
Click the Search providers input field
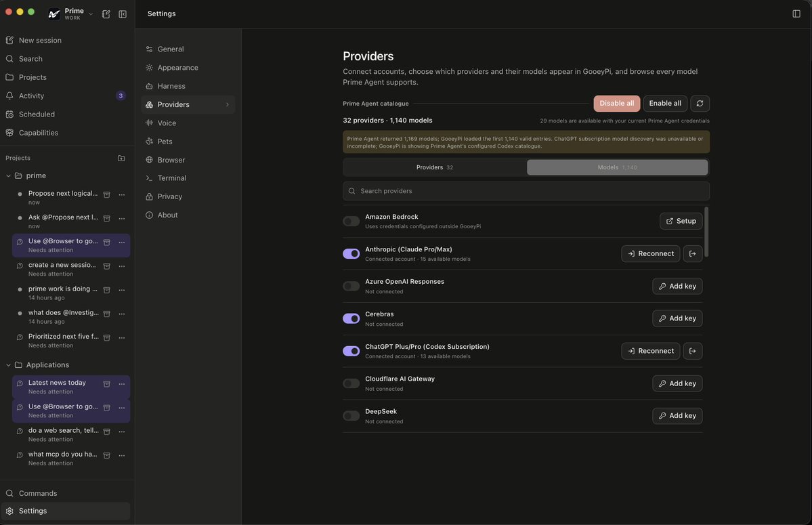click(x=526, y=191)
